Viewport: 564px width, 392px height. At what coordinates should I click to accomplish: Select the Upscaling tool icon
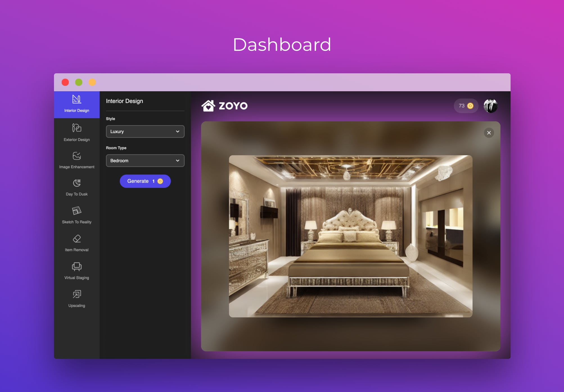[76, 294]
